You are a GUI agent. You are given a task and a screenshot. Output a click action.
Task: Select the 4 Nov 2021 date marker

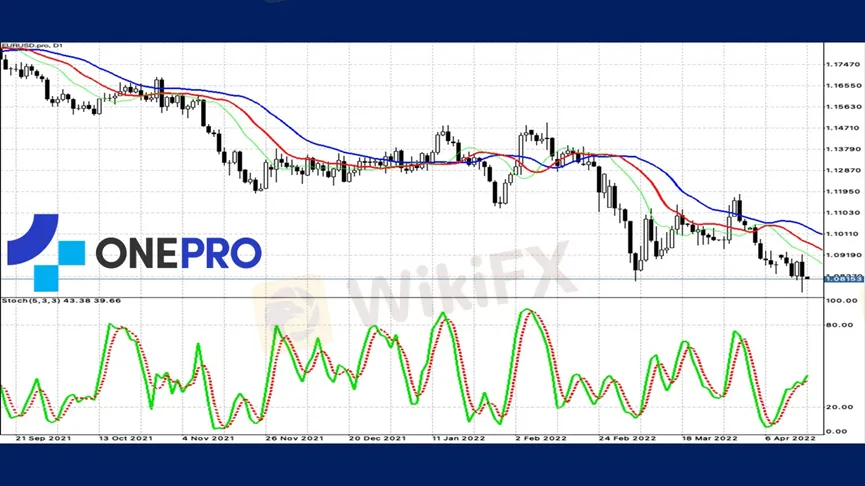(x=208, y=439)
